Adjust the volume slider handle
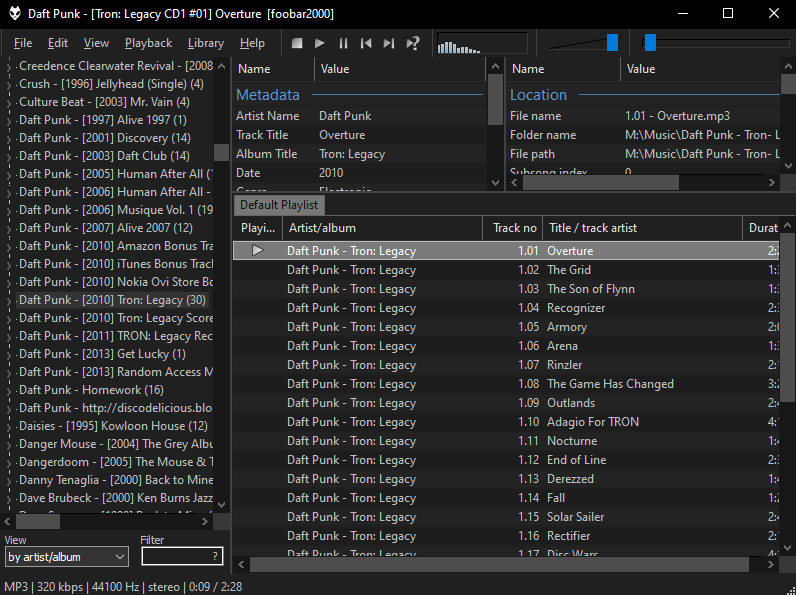Image resolution: width=796 pixels, height=595 pixels. pos(612,43)
